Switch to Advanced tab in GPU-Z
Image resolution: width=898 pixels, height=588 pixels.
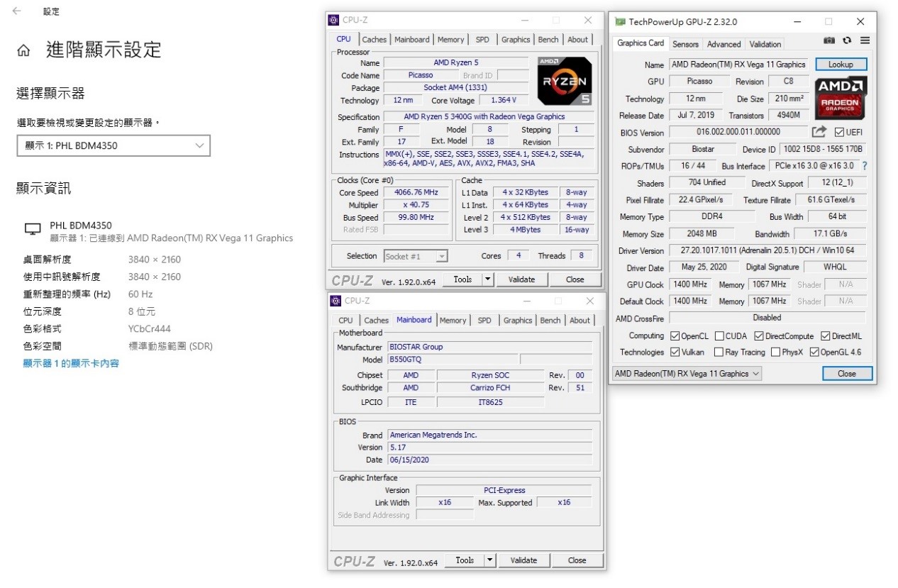(x=724, y=44)
